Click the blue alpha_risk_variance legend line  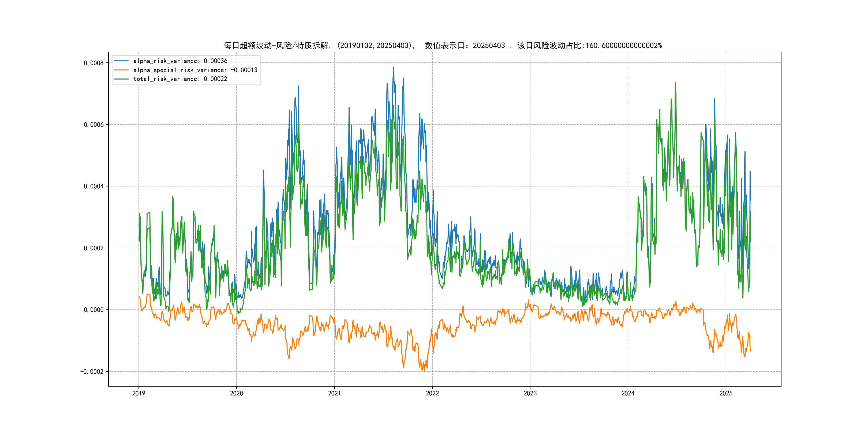coord(121,61)
